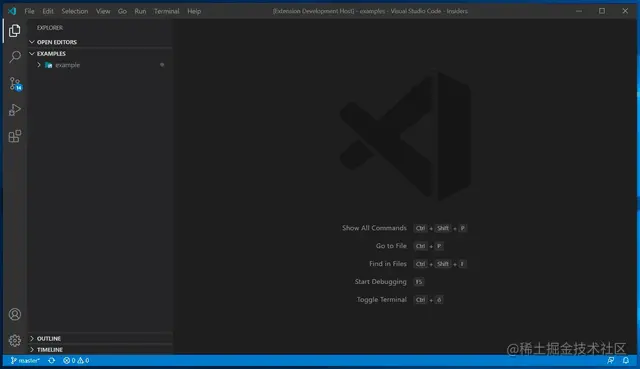Open the Edit menu
Image resolution: width=640 pixels, height=369 pixels.
point(48,11)
